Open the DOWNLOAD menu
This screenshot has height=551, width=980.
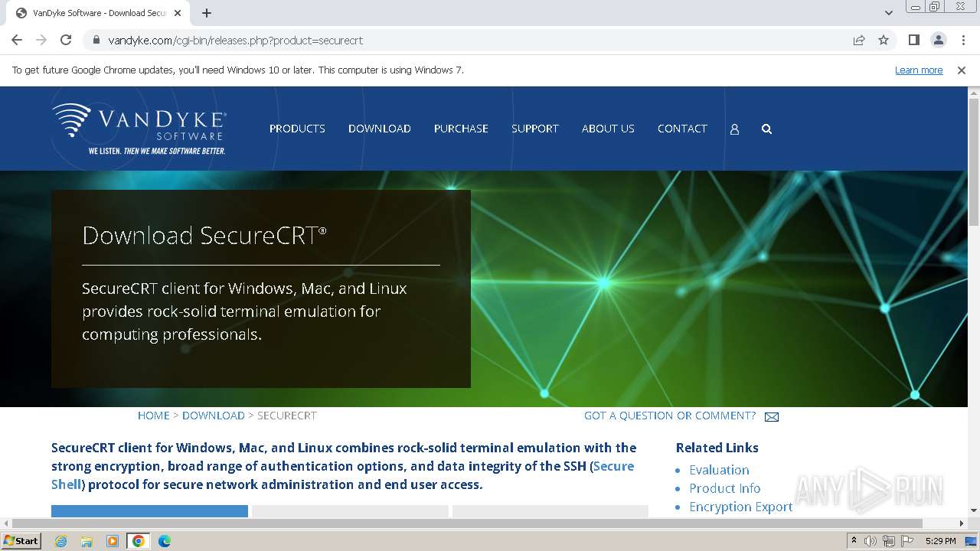pos(380,129)
